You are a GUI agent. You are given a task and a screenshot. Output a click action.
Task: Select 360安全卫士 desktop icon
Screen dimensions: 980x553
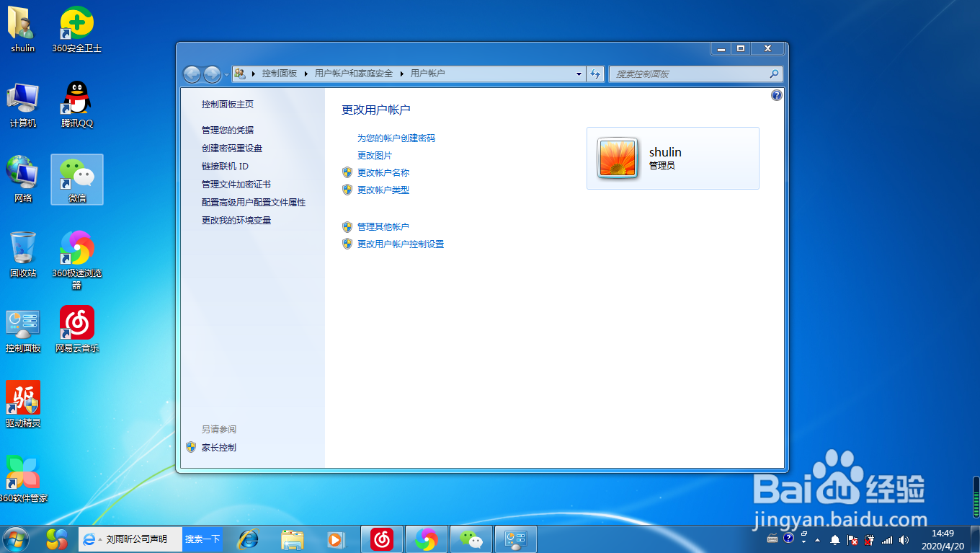pos(77,30)
